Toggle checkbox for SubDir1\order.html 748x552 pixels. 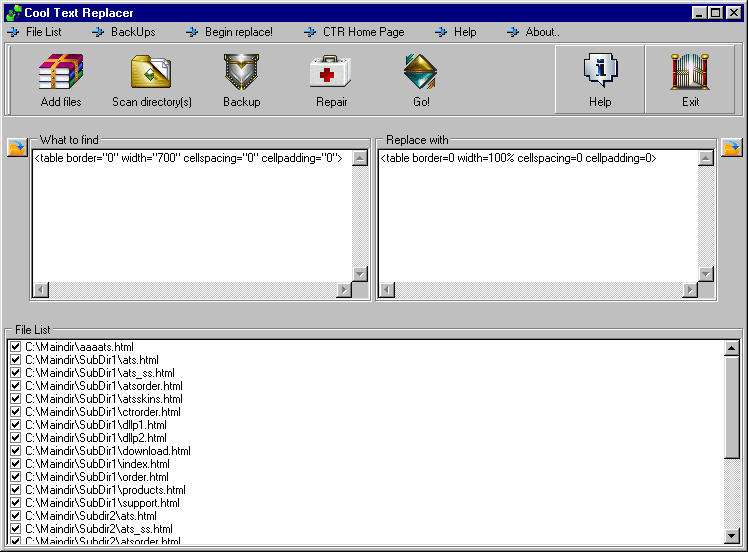pos(15,477)
